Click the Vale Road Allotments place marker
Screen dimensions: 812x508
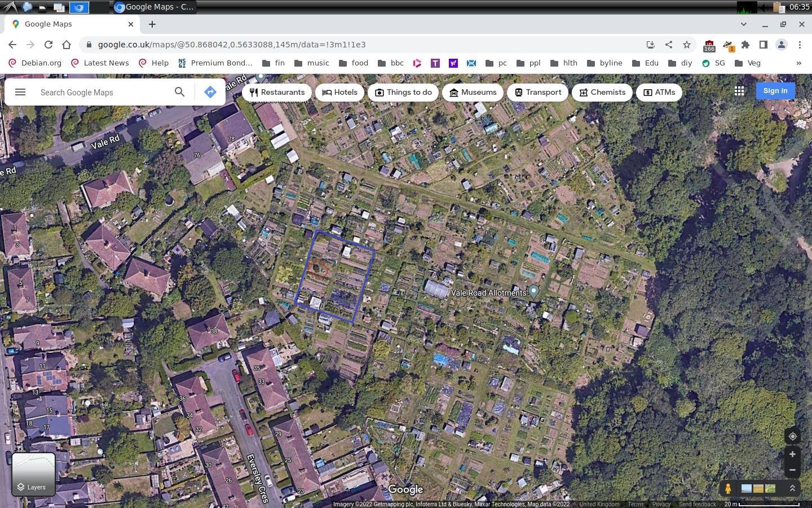pos(533,292)
